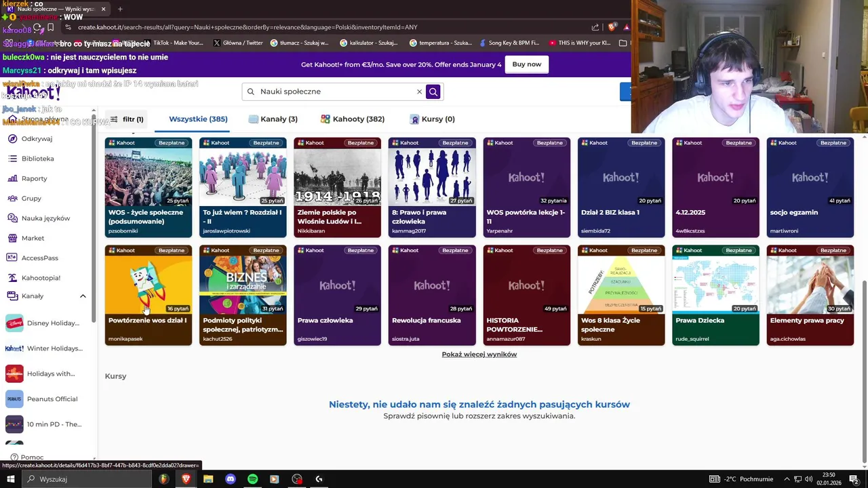Switch to the Kanały (3) tab
Image resolution: width=868 pixels, height=488 pixels.
point(273,119)
